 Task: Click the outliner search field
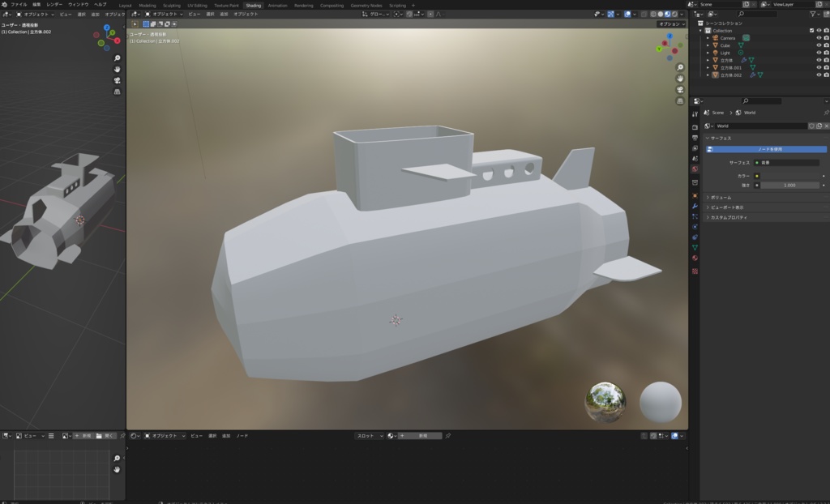pyautogui.click(x=758, y=14)
